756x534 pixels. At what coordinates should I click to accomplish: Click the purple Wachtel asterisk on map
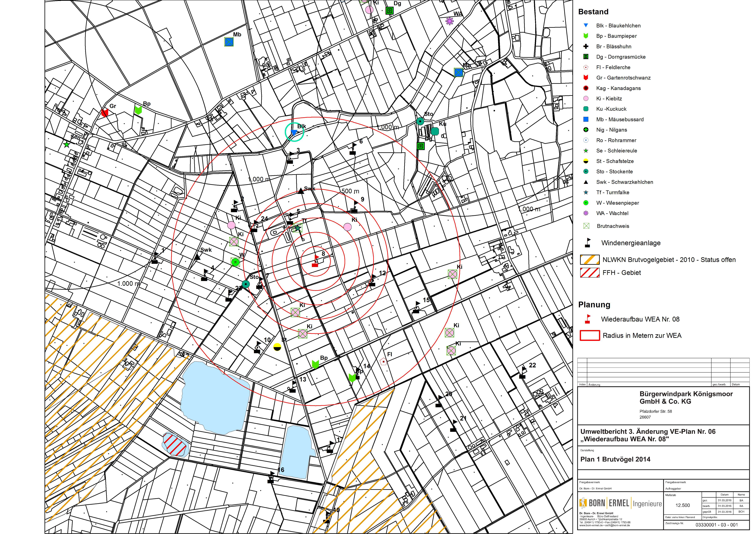tap(449, 21)
